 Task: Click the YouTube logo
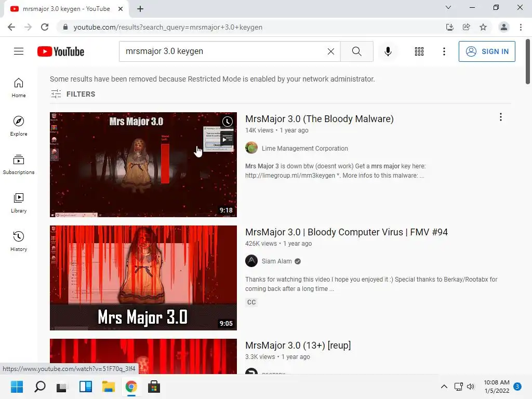point(61,51)
